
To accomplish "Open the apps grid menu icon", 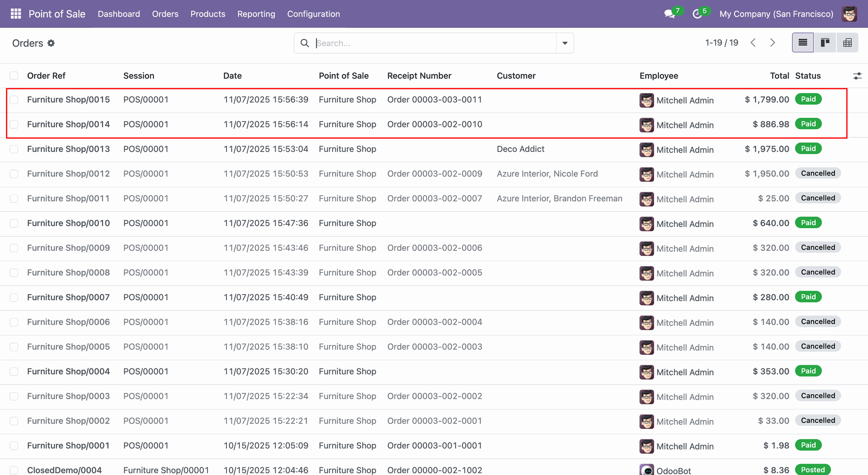I will click(x=16, y=14).
